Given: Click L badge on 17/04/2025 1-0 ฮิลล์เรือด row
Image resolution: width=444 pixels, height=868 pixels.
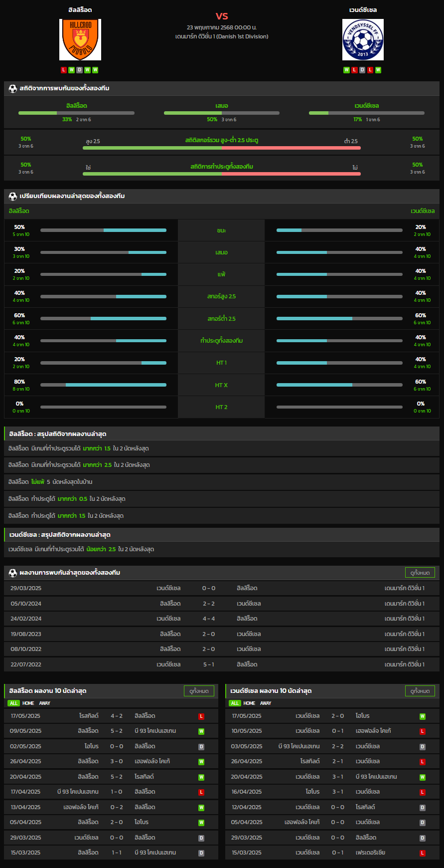Looking at the screenshot, I should point(201,792).
